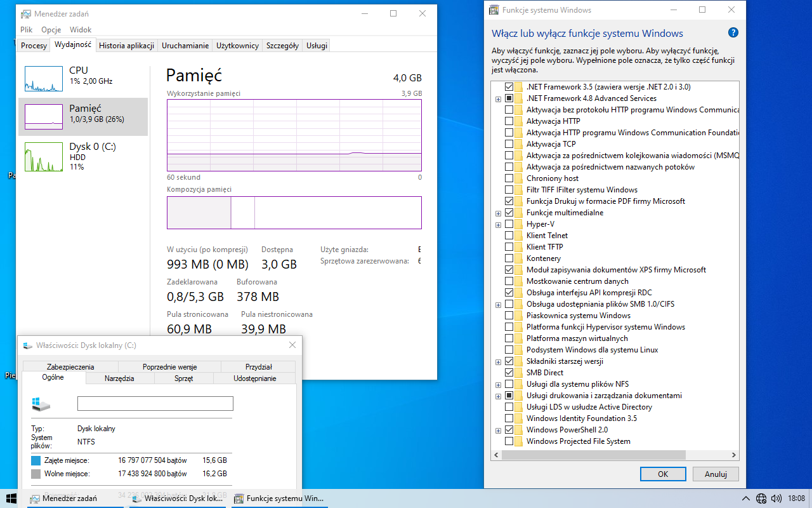Click the drive icon in properties dialog
This screenshot has height=508, width=812.
[x=41, y=404]
